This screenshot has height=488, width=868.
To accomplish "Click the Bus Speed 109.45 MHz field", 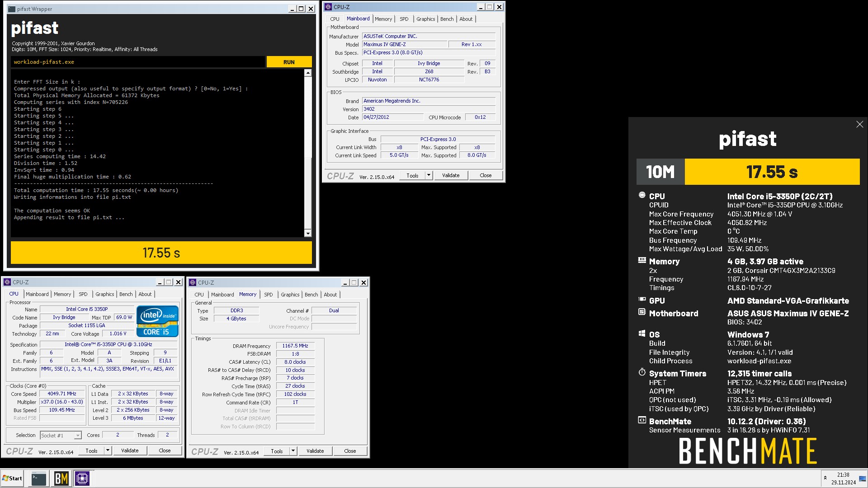I will click(62, 410).
